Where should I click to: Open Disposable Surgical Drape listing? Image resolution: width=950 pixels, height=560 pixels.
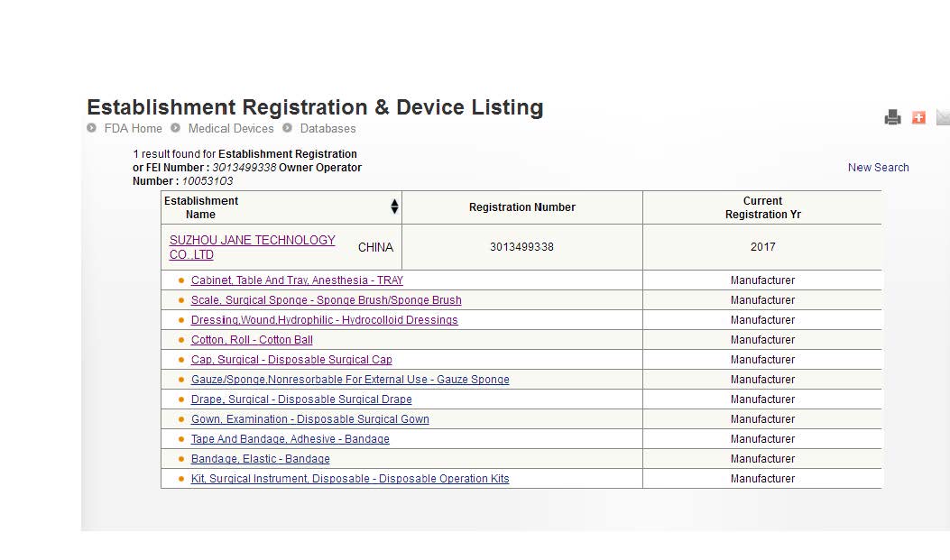click(301, 399)
